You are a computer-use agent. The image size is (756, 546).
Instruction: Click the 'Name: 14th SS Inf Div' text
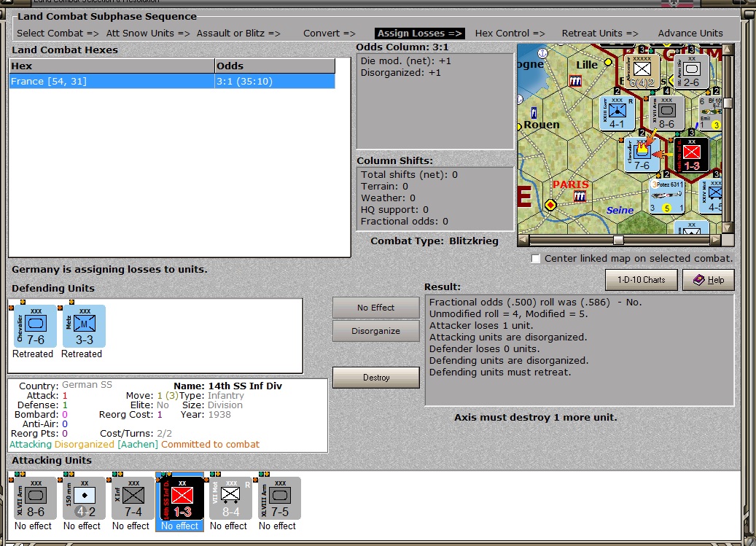click(227, 386)
